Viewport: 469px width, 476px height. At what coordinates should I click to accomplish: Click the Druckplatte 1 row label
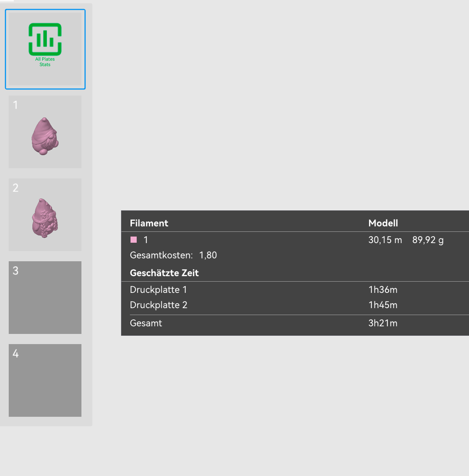click(159, 290)
